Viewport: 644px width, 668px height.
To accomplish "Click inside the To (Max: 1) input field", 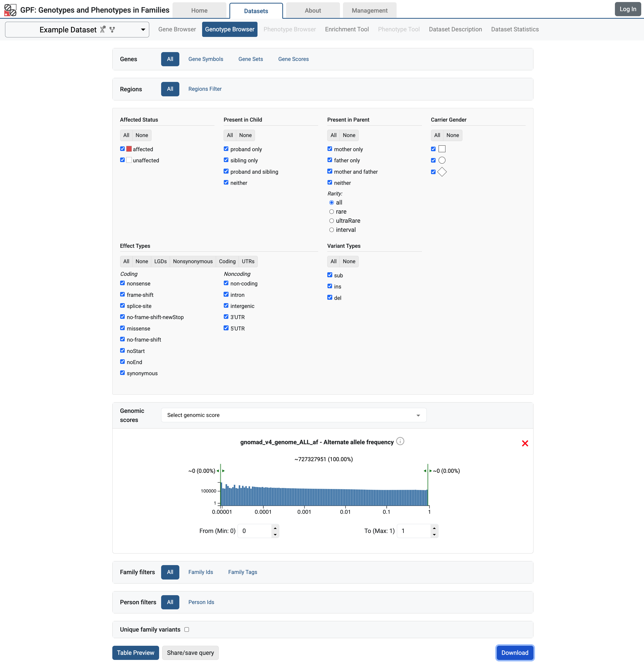I will click(x=414, y=531).
